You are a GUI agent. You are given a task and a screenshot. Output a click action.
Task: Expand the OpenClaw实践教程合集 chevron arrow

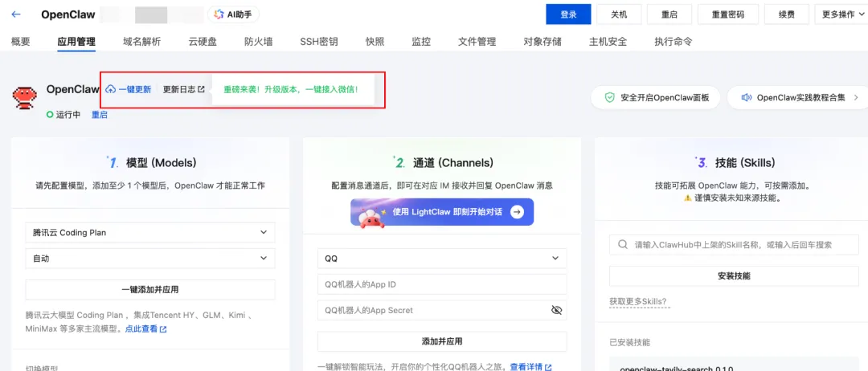[x=856, y=97]
